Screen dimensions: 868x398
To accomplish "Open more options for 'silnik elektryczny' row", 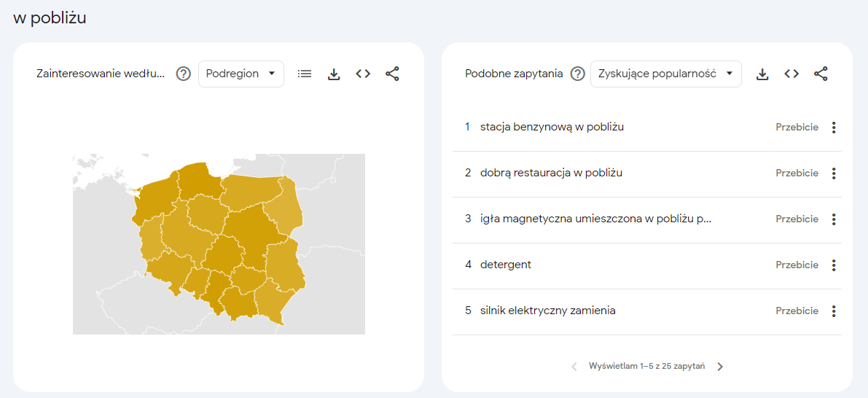I will pyautogui.click(x=834, y=311).
